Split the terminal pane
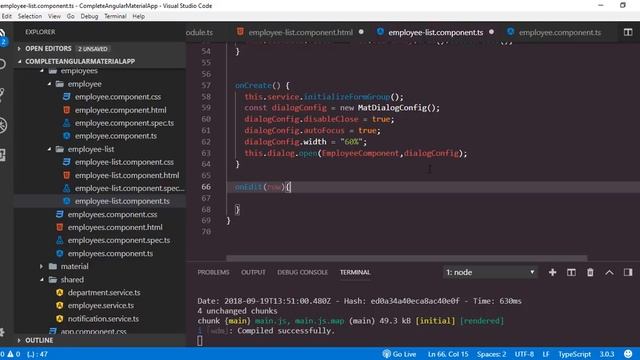The height and width of the screenshot is (360, 640). coord(571,272)
